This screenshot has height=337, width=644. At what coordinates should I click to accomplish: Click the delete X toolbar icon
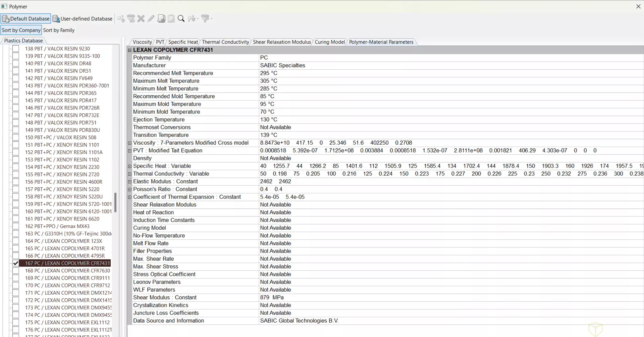[141, 19]
